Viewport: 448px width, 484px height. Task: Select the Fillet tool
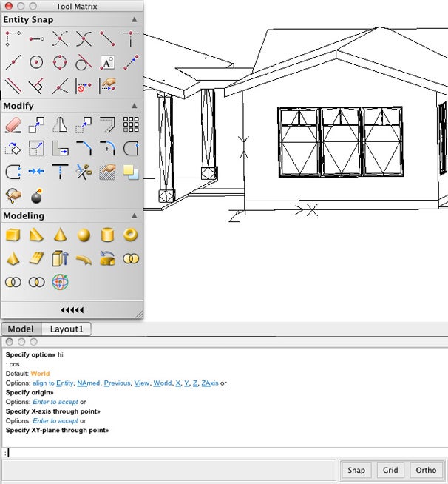107,149
